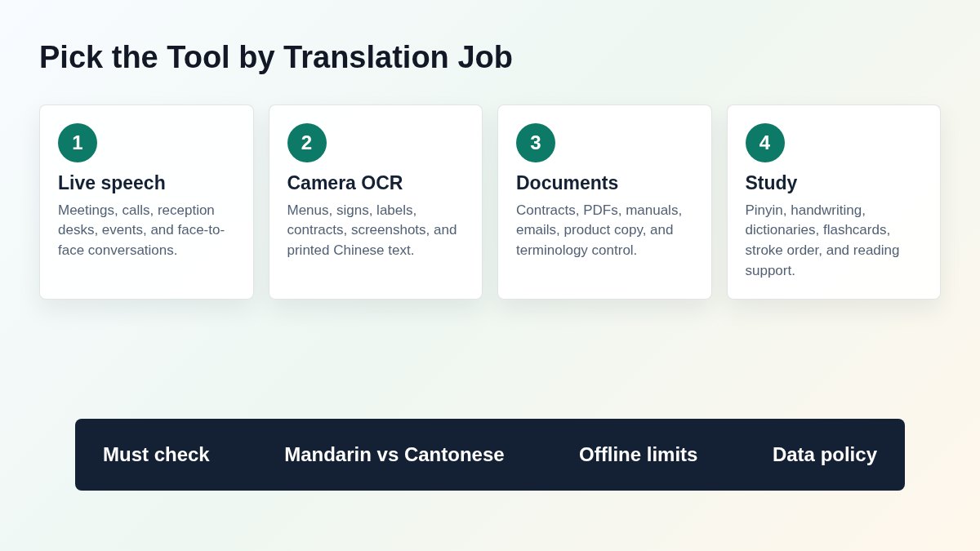Click the 'Pick the Tool by Translation Job' title
This screenshot has height=551, width=980.
[276, 57]
